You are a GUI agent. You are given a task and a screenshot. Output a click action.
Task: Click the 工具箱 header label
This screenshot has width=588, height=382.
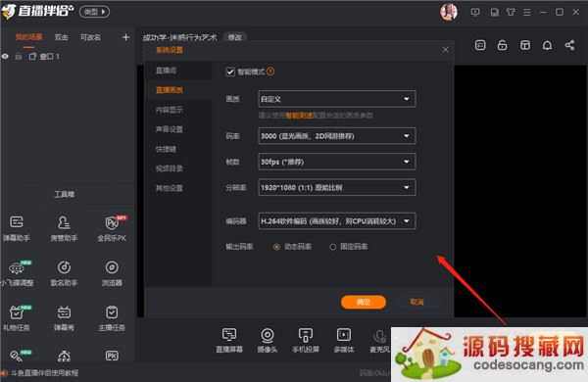[64, 194]
